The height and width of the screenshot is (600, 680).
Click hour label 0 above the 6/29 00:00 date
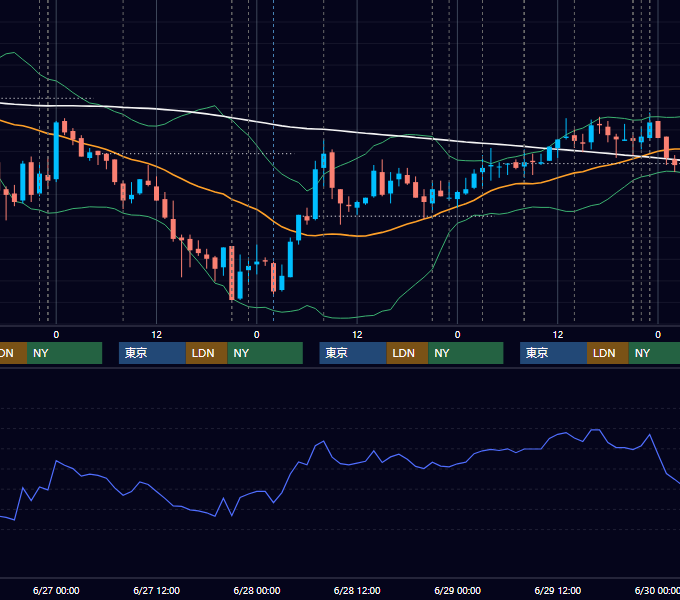(x=457, y=334)
